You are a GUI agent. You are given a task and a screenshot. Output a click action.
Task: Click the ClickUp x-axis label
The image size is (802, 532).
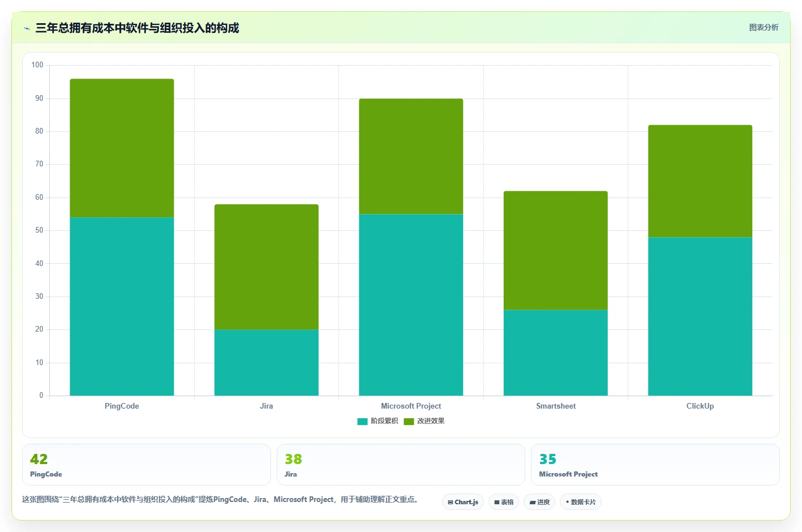[x=700, y=406]
